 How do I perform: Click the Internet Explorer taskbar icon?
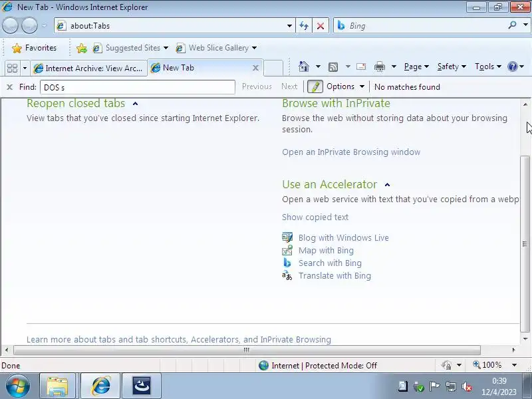click(100, 386)
